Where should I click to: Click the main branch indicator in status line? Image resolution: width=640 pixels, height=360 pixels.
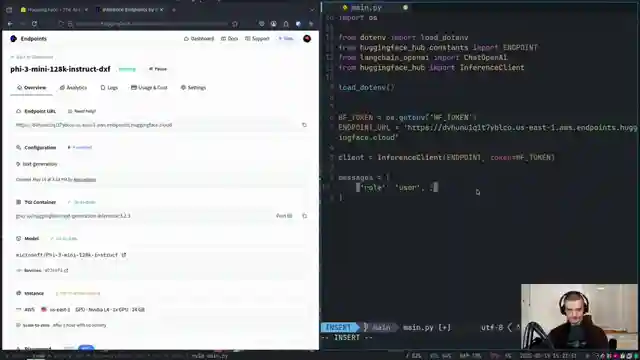378,327
